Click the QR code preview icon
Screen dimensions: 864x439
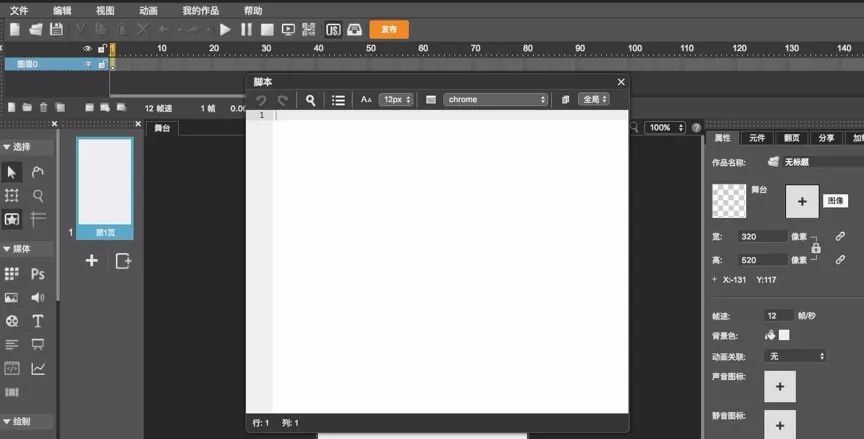point(309,30)
